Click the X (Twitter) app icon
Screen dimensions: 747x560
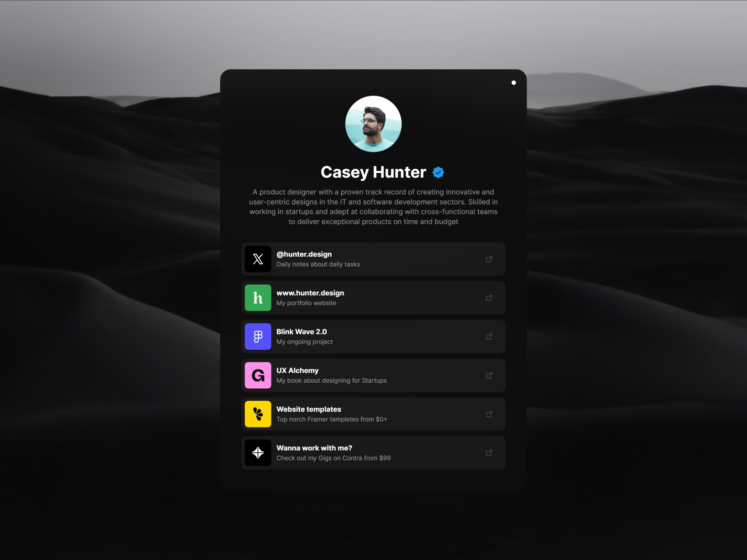coord(257,258)
